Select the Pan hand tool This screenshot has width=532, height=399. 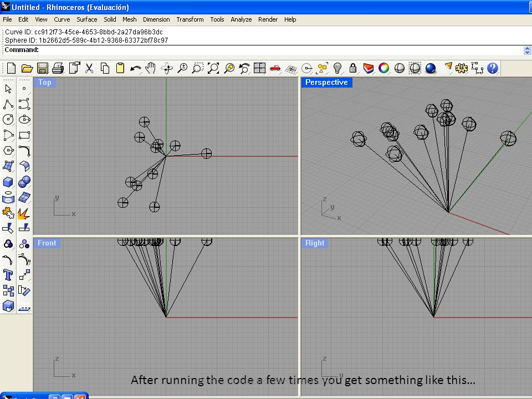point(150,68)
